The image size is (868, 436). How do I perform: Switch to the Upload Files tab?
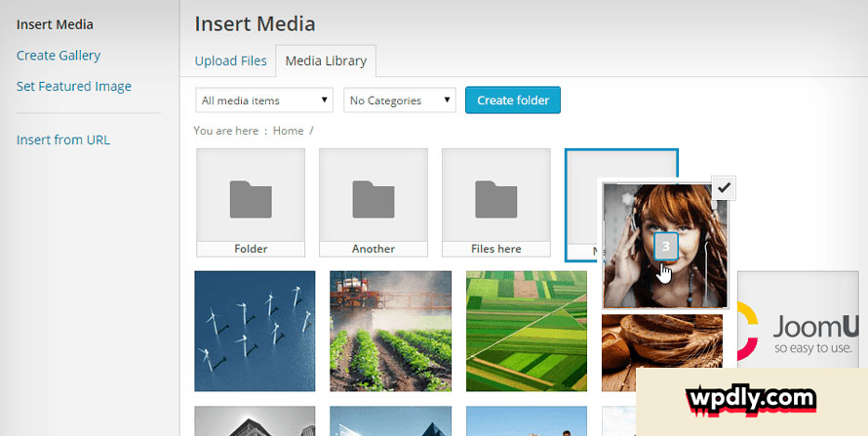click(231, 60)
